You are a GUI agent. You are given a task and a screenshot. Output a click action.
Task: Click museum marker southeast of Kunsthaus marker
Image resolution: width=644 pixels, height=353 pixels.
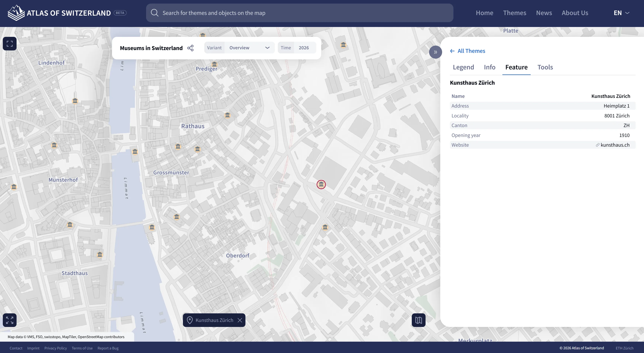pos(325,227)
